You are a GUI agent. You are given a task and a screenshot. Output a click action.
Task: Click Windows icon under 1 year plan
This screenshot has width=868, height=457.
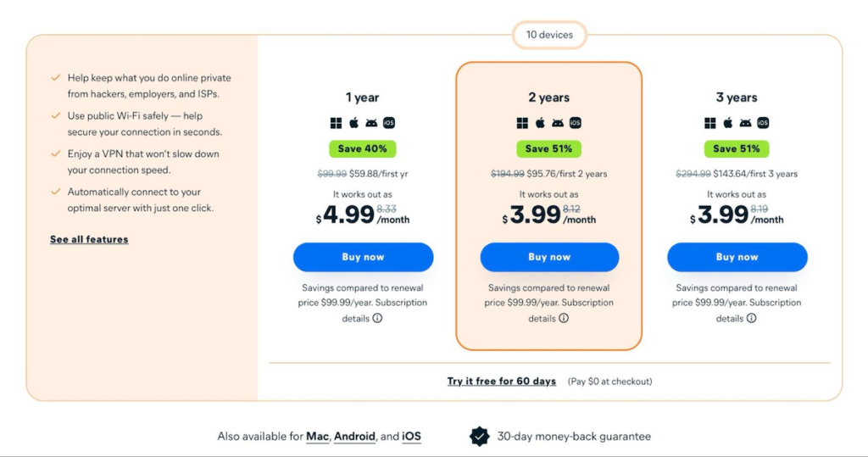click(335, 123)
